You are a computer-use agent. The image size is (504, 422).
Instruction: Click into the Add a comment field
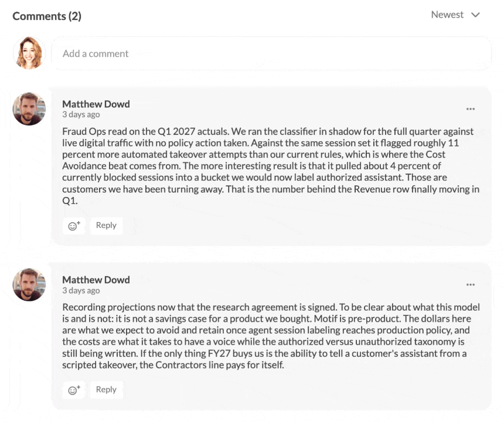coord(271,53)
